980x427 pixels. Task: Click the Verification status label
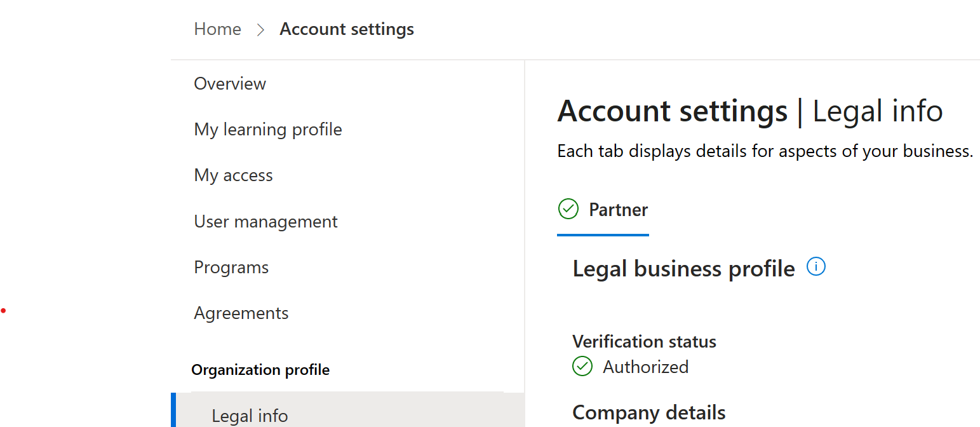(644, 341)
